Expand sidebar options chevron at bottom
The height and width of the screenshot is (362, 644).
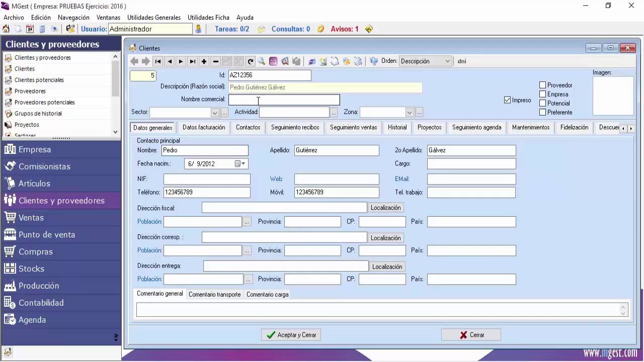coord(116,337)
